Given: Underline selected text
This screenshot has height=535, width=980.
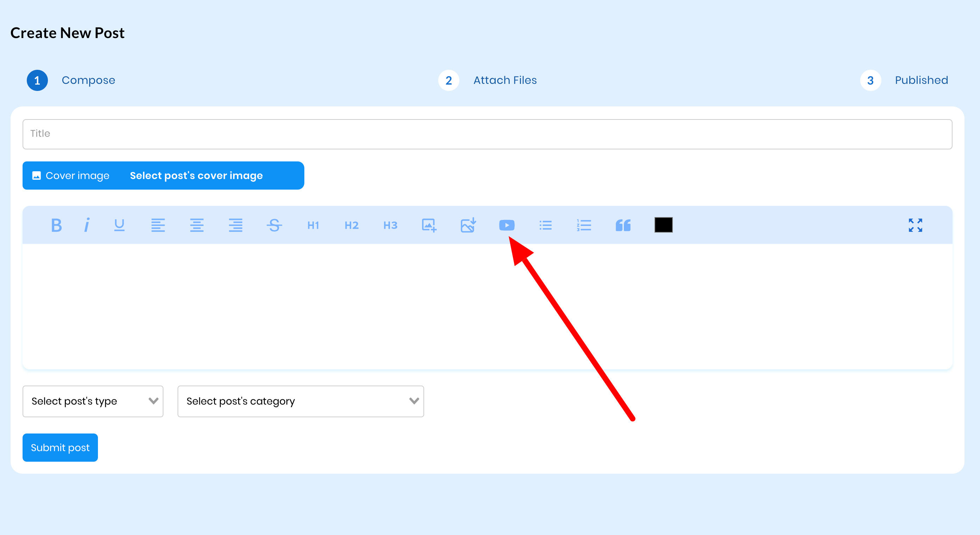Looking at the screenshot, I should [x=120, y=224].
